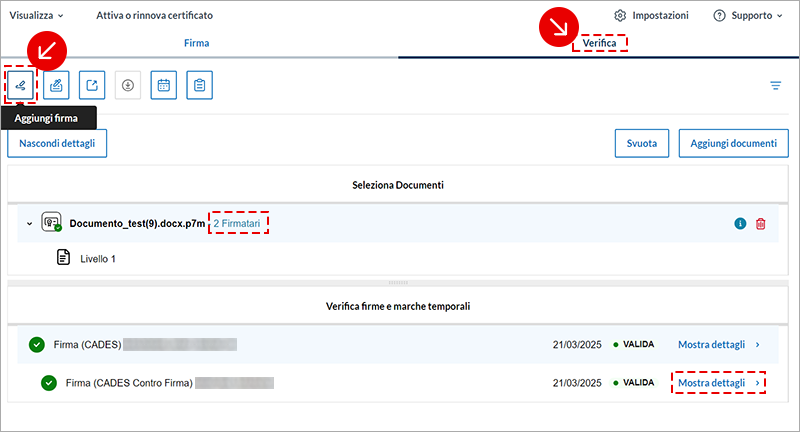Delete document with red trash icon
Viewport: 800px width, 432px height.
pos(761,224)
